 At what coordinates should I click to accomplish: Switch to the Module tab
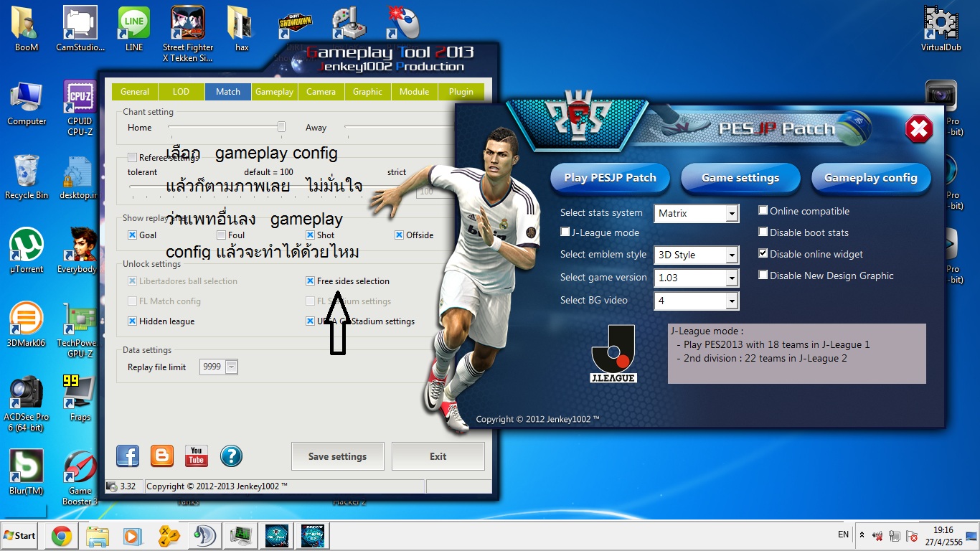tap(415, 92)
